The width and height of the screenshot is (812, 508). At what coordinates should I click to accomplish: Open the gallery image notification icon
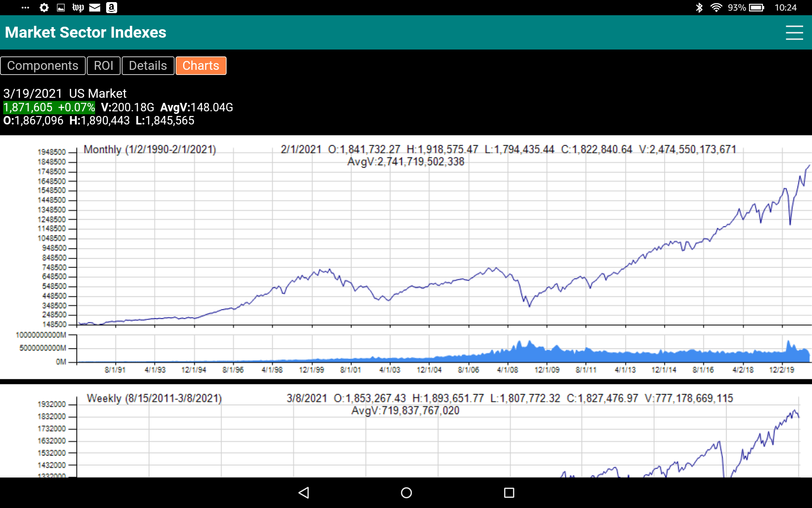click(61, 7)
